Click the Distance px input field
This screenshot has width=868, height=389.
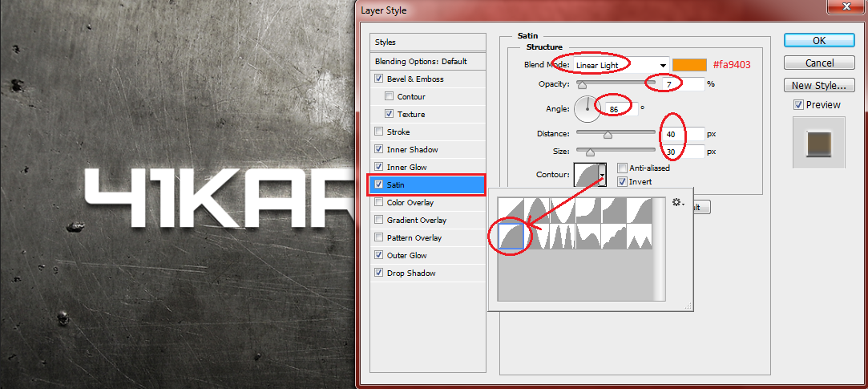pos(682,134)
